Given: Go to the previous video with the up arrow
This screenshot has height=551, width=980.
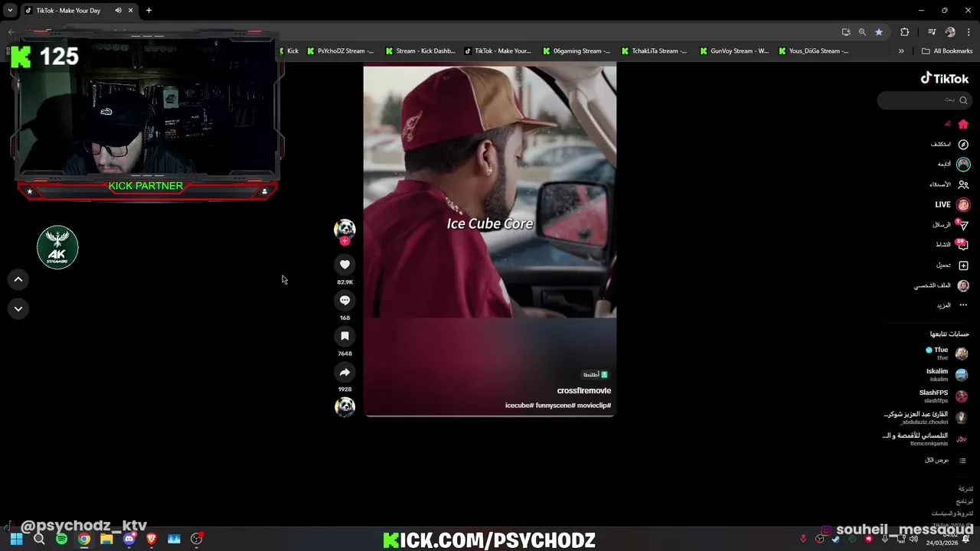Looking at the screenshot, I should pos(18,279).
